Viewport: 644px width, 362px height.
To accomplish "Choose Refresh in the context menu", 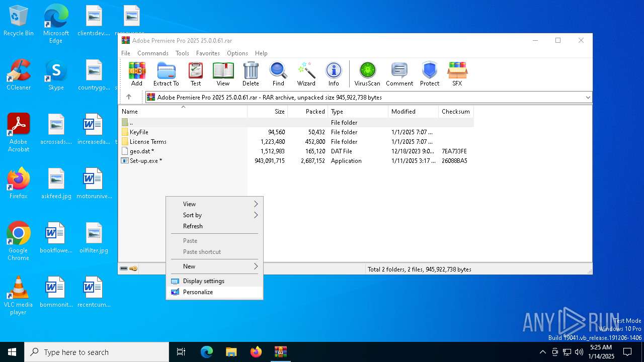I will [214, 226].
